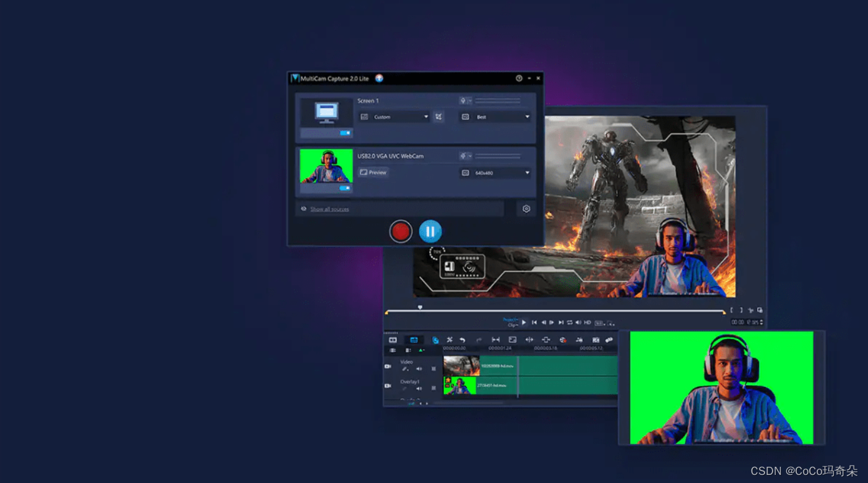Open the green chapter/cue triangle menu
The height and width of the screenshot is (483, 868).
422,350
